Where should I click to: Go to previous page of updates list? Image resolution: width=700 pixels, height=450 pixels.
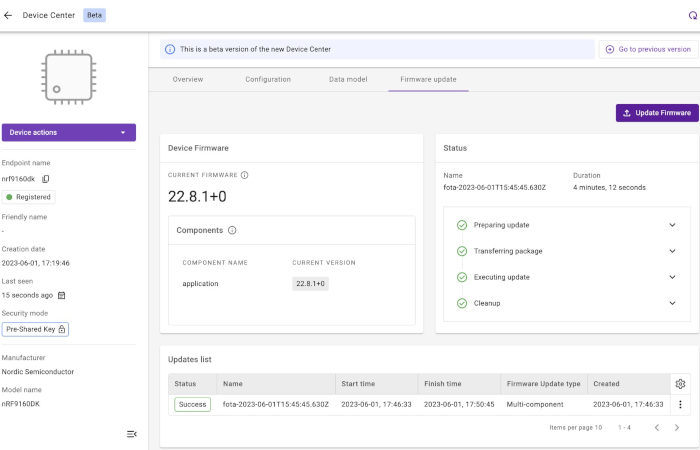tap(657, 427)
